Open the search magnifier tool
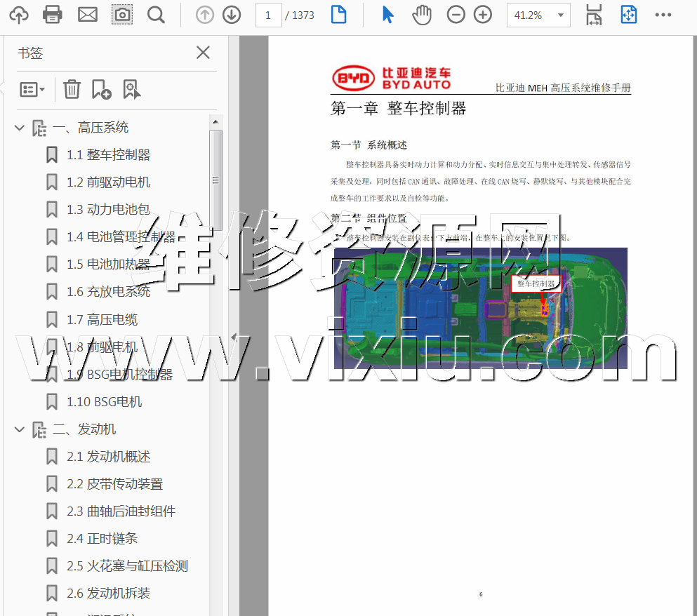The width and height of the screenshot is (697, 616). point(156,15)
